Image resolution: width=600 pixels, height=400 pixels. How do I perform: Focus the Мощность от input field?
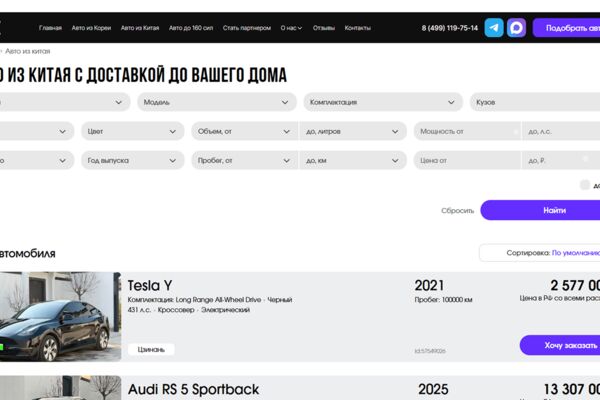pyautogui.click(x=467, y=131)
